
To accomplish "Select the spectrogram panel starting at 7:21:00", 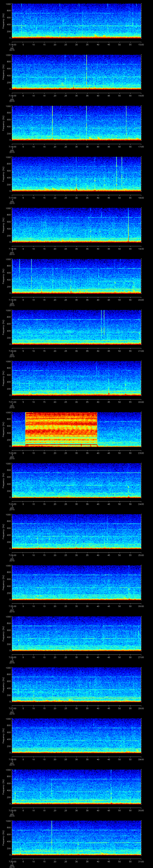I will pos(77,378).
